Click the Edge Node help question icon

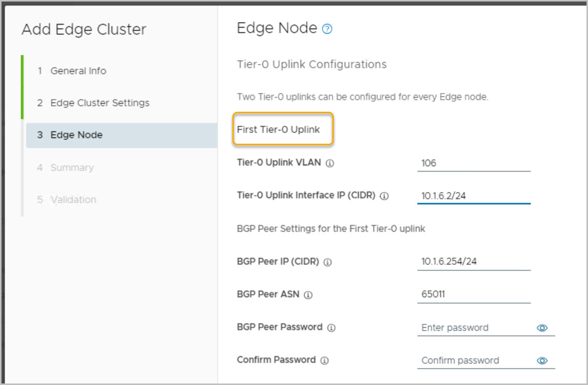pyautogui.click(x=327, y=29)
